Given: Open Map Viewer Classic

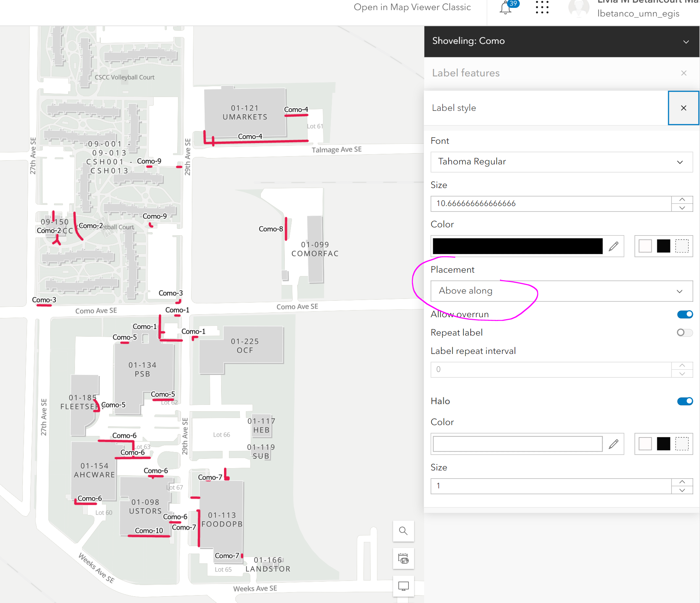Looking at the screenshot, I should click(412, 7).
